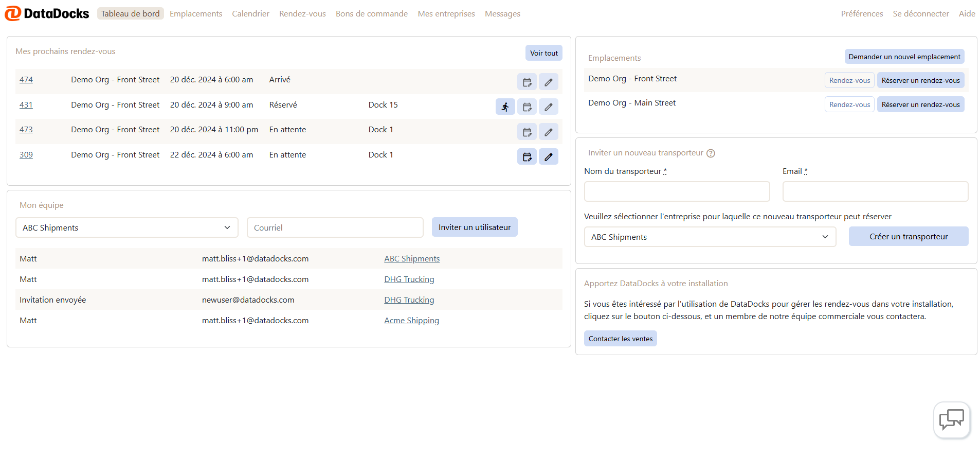
Task: Select the 'Réservé' status text
Action: (283, 104)
